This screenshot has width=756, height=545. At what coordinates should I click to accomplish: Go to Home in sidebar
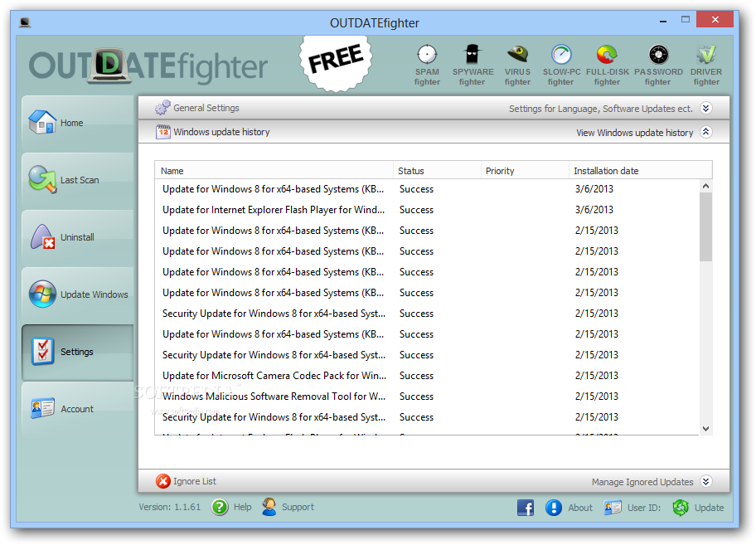coord(78,123)
